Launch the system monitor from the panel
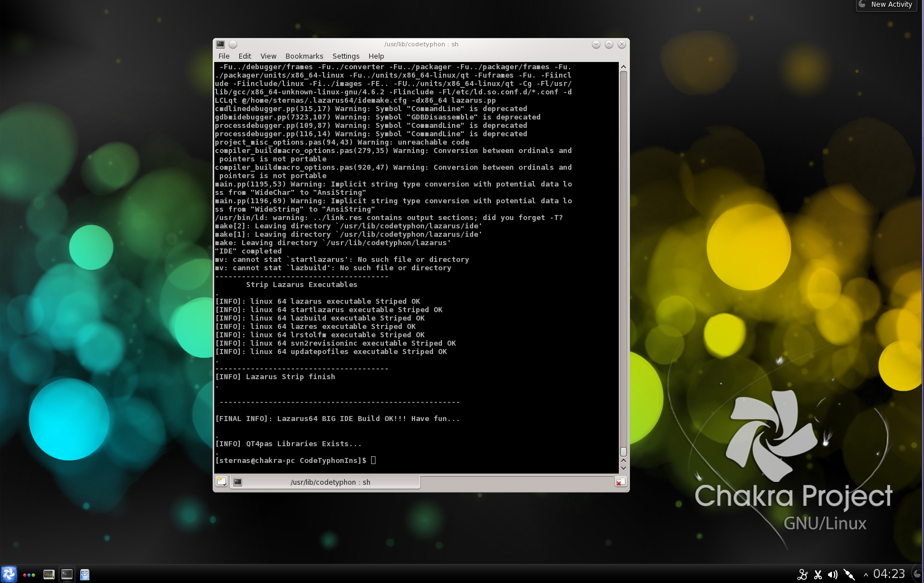This screenshot has width=924, height=583. 49,574
